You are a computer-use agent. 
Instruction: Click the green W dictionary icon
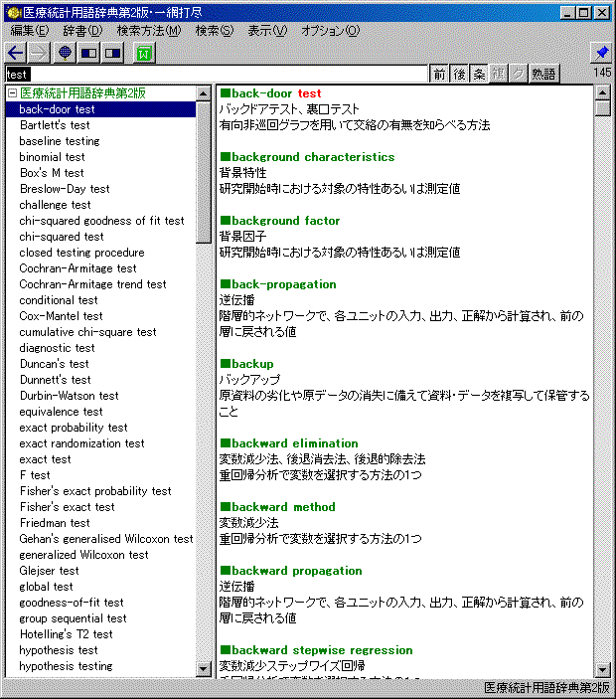pos(144,53)
